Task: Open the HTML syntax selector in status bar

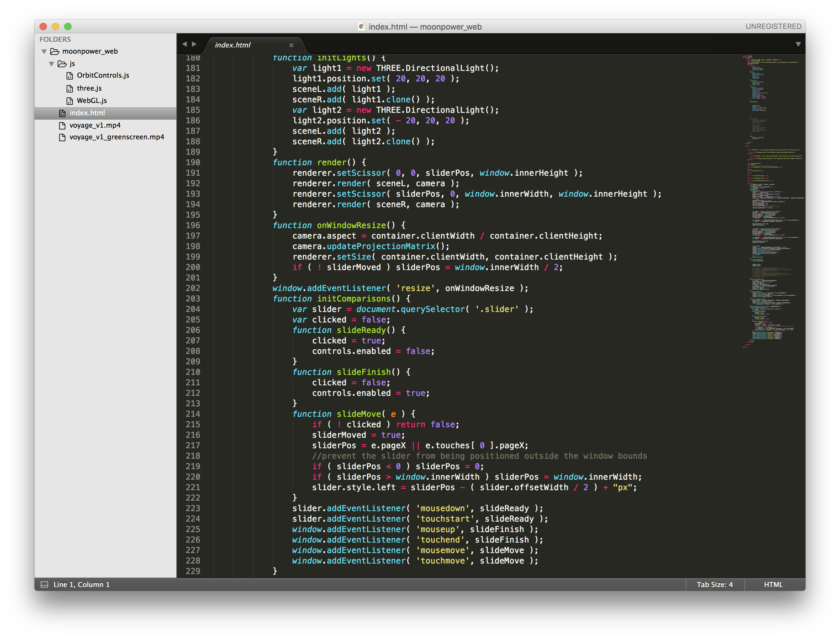Action: 773,585
